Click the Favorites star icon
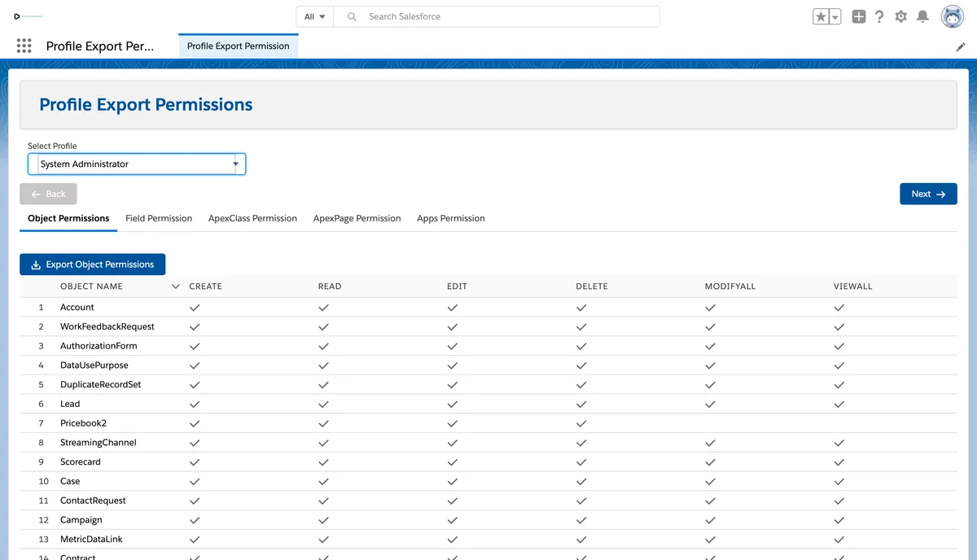Viewport: 977px width, 560px height. [x=821, y=16]
